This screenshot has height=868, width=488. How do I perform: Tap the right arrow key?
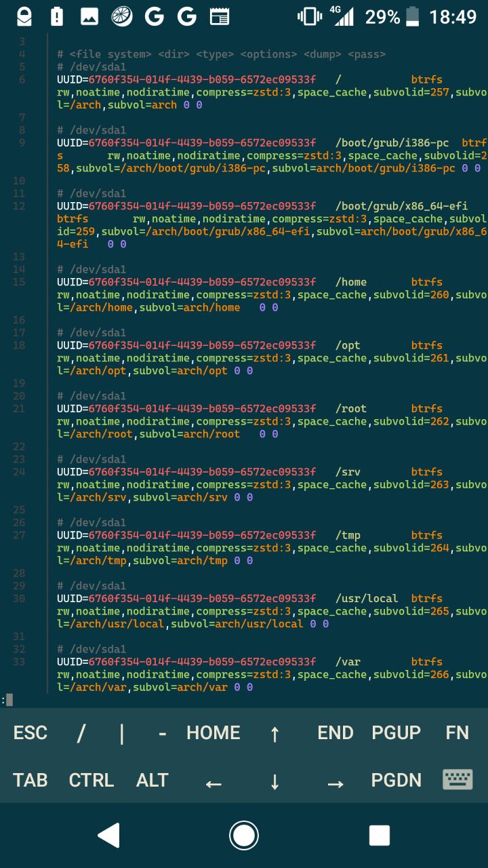[335, 784]
